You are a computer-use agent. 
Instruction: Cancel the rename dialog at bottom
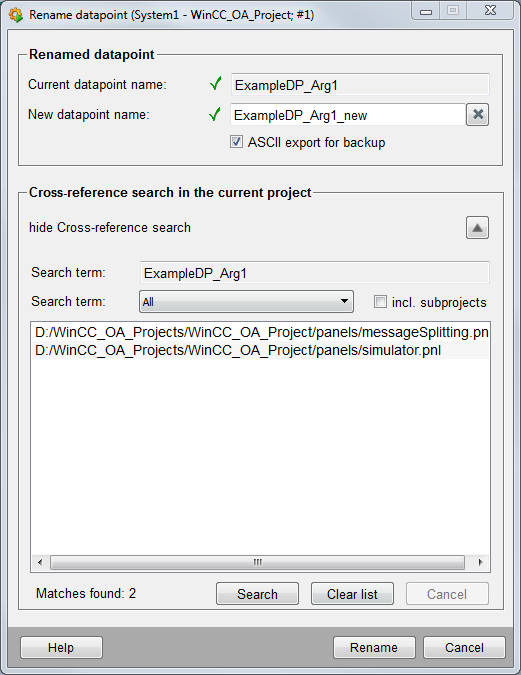click(x=464, y=647)
